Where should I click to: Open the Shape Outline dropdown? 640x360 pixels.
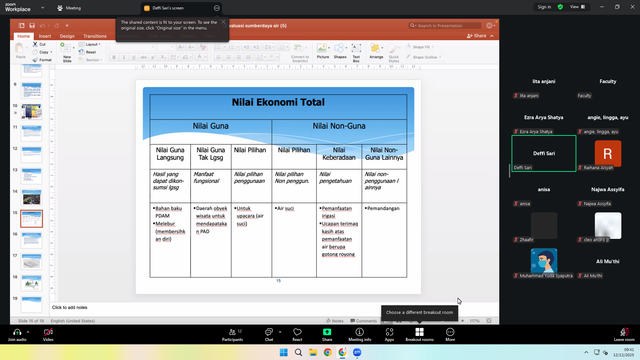pyautogui.click(x=424, y=57)
